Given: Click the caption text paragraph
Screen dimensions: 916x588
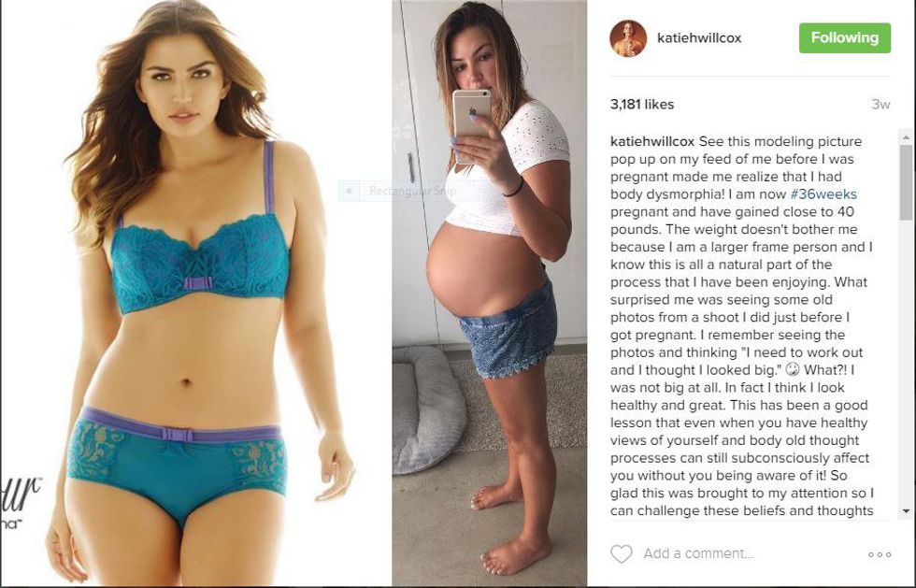Looking at the screenshot, I should pyautogui.click(x=742, y=325).
